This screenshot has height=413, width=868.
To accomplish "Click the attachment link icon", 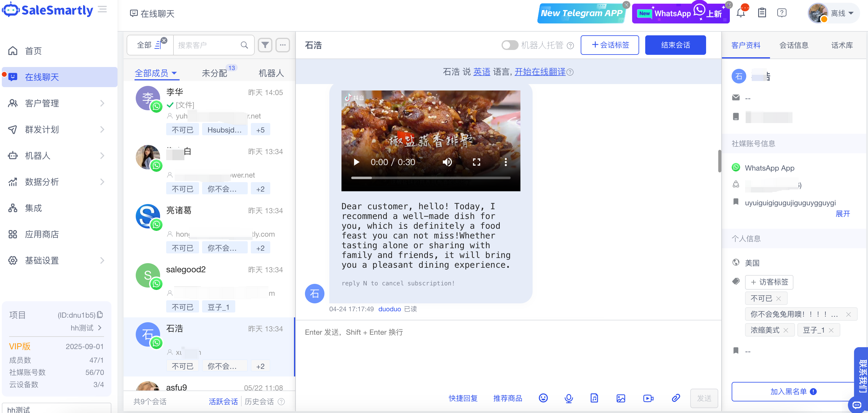I will (675, 398).
